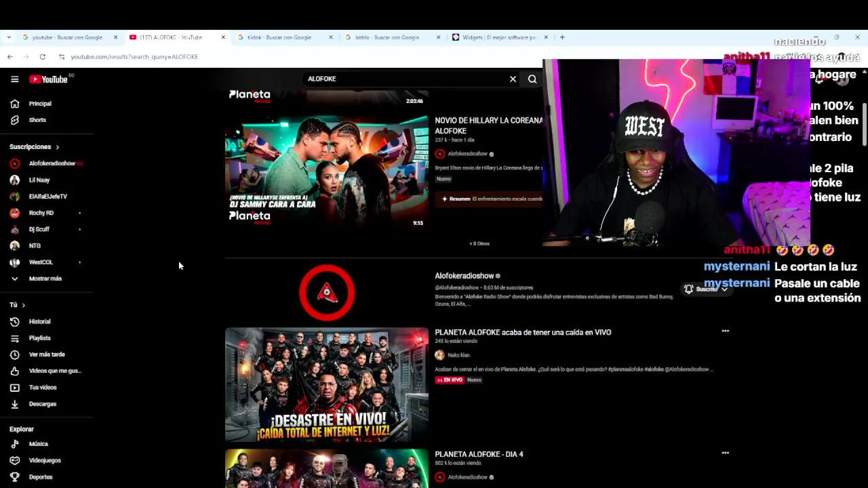
Task: Click the page vertical scrollbar thumb
Action: [x=865, y=123]
